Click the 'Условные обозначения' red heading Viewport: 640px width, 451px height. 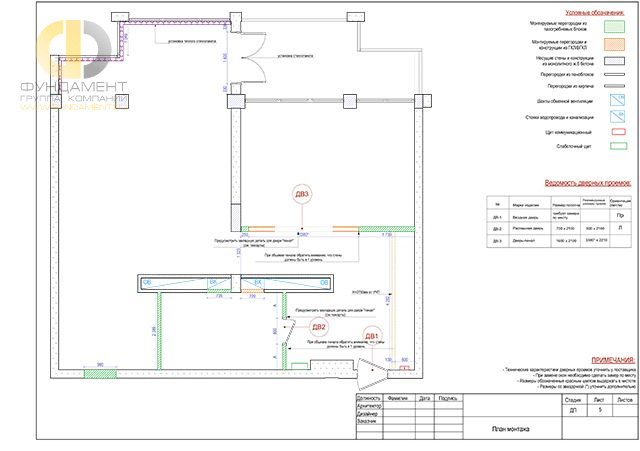coord(594,13)
